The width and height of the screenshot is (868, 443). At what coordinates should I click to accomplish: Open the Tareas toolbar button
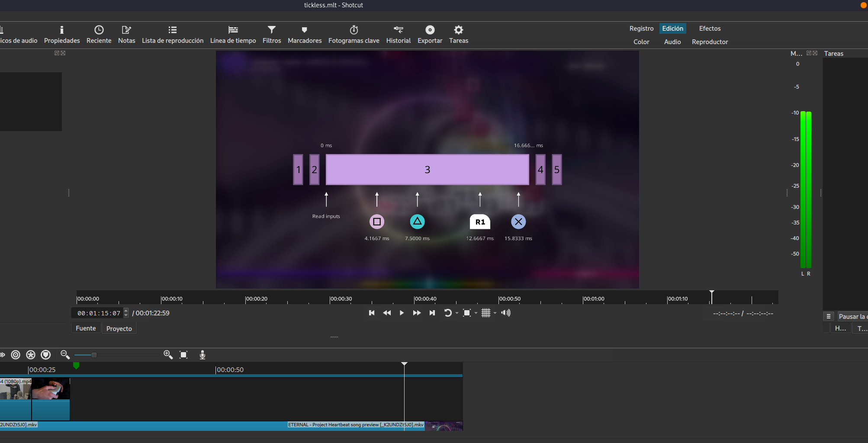458,35
